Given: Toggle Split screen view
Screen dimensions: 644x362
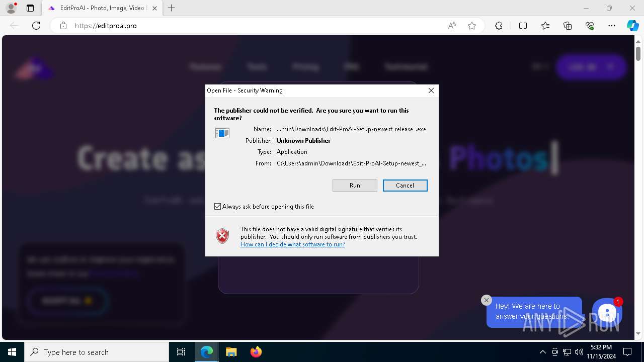Looking at the screenshot, I should 523,26.
